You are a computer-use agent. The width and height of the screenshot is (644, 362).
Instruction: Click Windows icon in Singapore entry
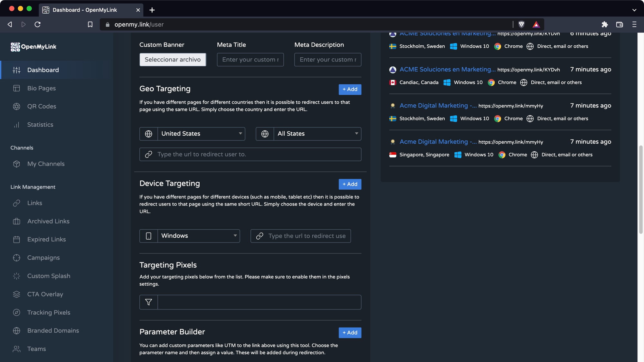pos(458,155)
